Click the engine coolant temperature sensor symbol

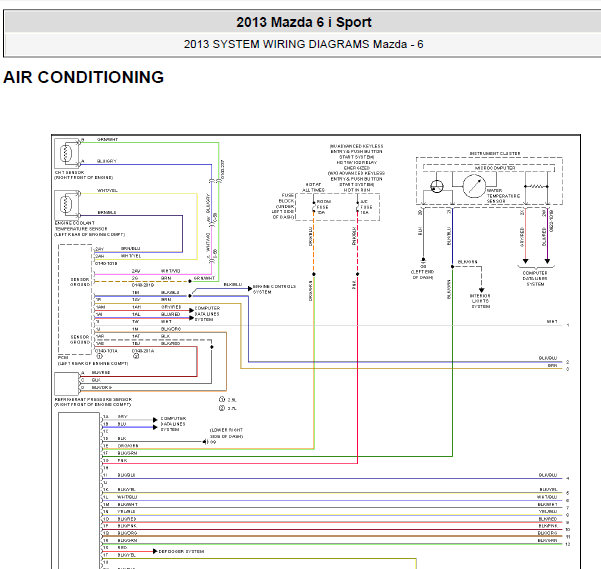click(x=66, y=204)
